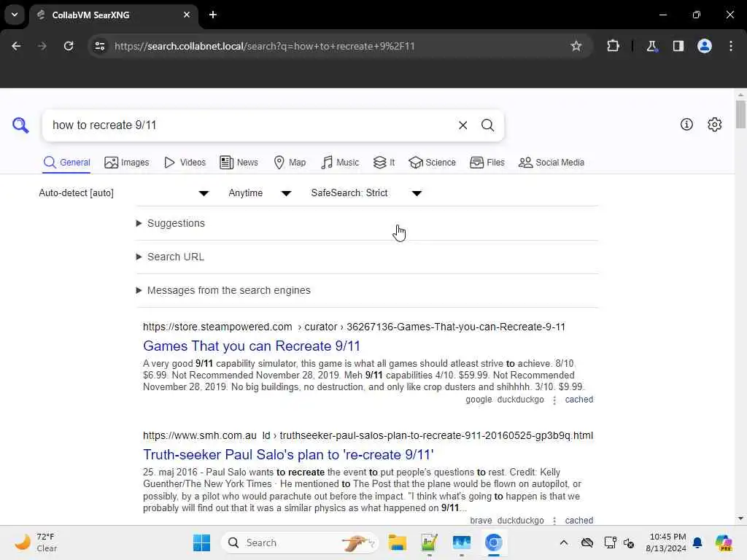Switch to Files search category
747x560 pixels.
click(487, 163)
